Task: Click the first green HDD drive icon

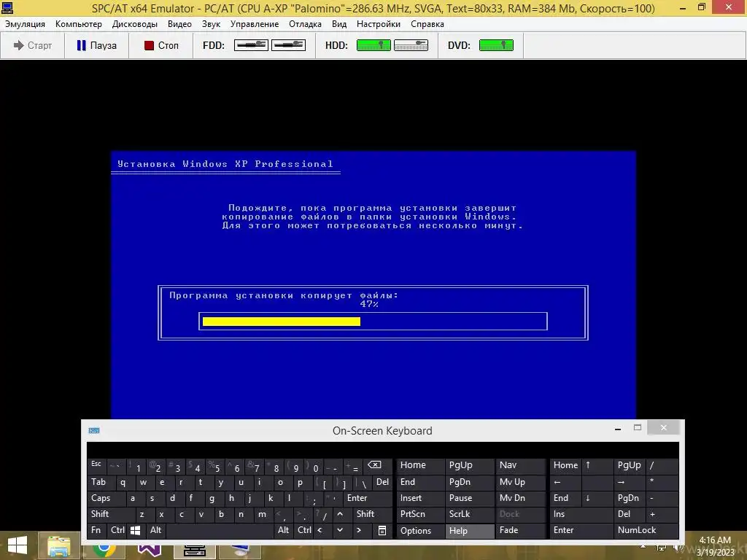Action: [x=373, y=45]
